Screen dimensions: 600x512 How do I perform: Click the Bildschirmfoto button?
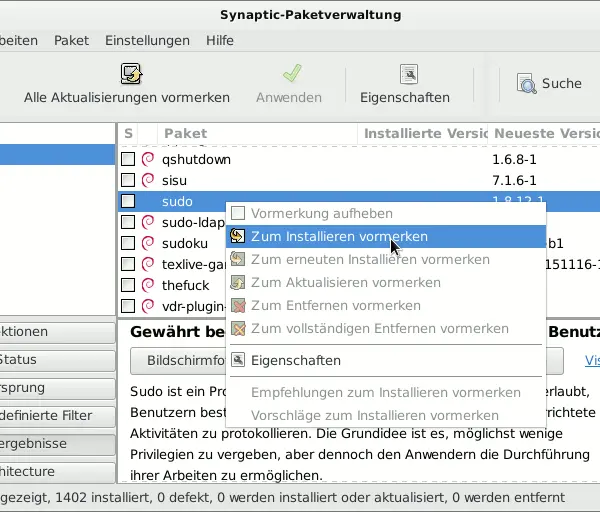(x=185, y=360)
